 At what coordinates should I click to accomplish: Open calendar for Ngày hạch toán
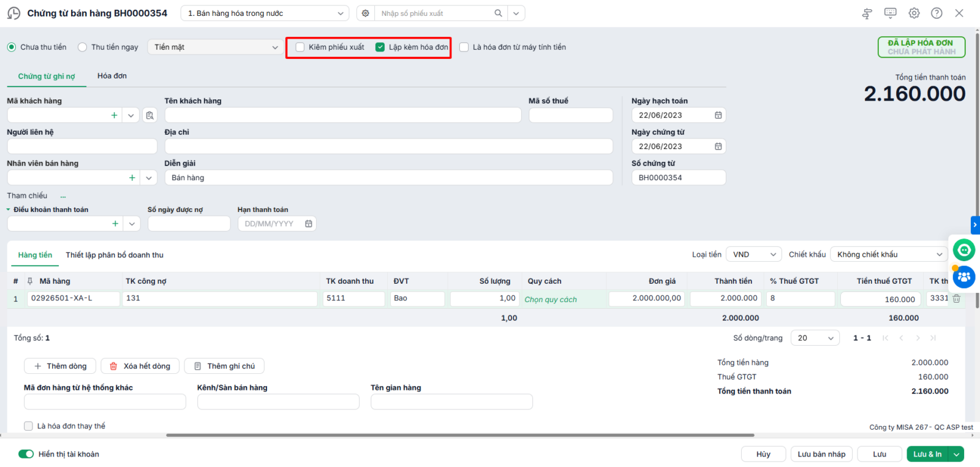[718, 115]
